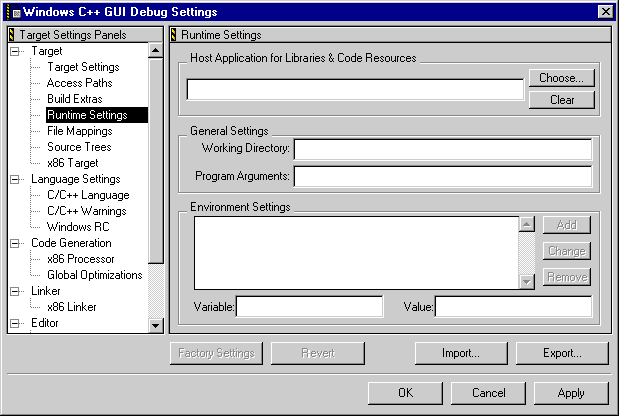Focus the Variable input field
This screenshot has height=416, width=619.
pos(310,307)
